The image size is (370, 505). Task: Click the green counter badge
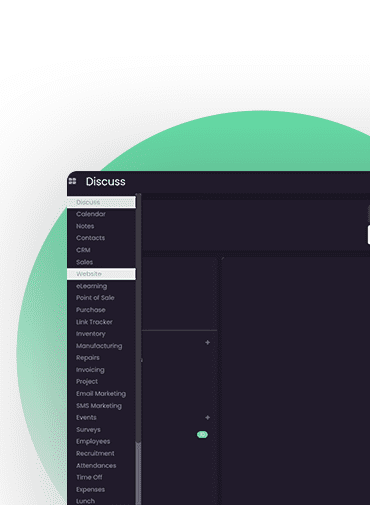point(202,434)
